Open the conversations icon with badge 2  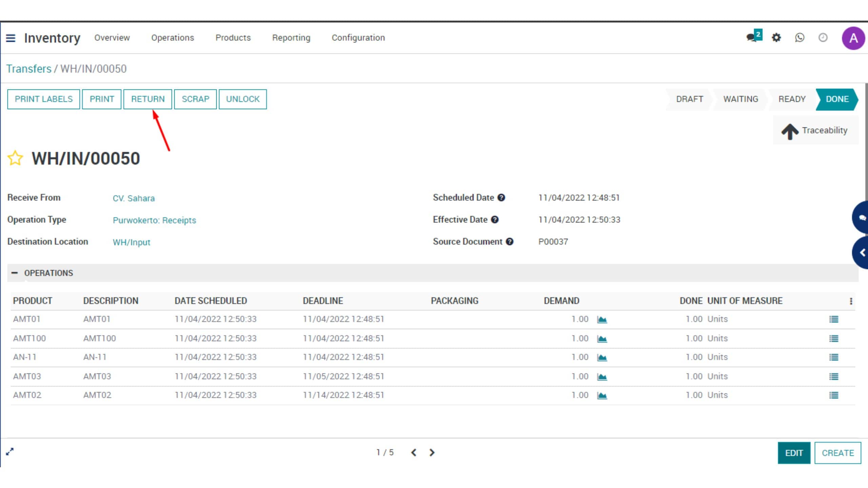tap(754, 36)
